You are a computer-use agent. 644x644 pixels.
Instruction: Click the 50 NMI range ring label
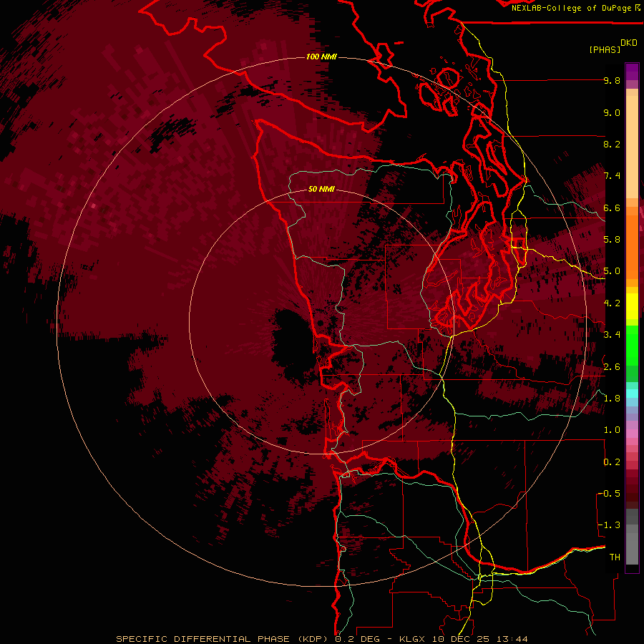click(321, 189)
